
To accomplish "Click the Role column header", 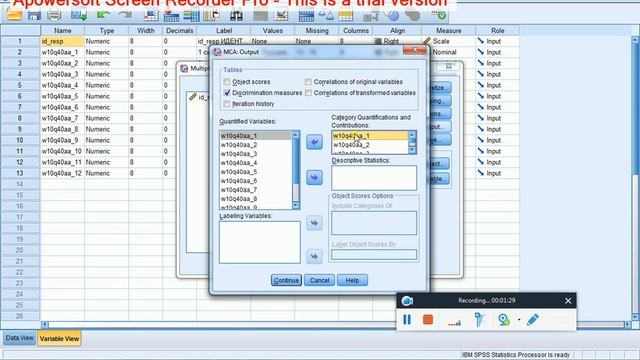I will (x=498, y=31).
